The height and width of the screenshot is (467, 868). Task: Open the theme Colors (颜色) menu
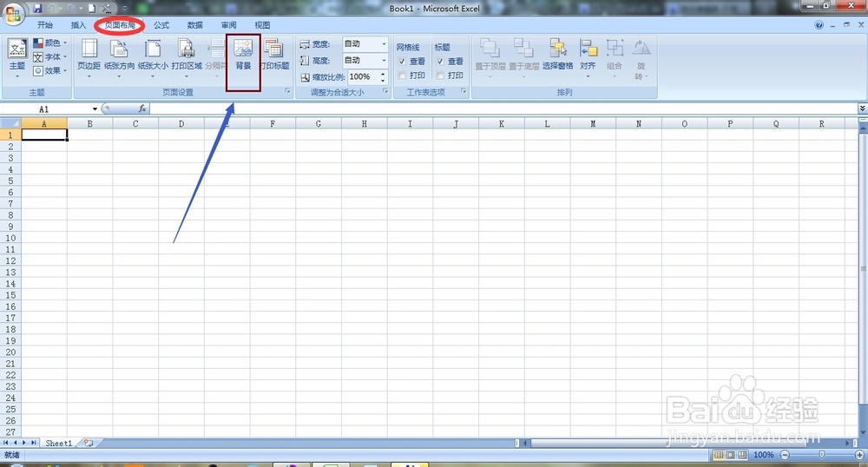[49, 43]
